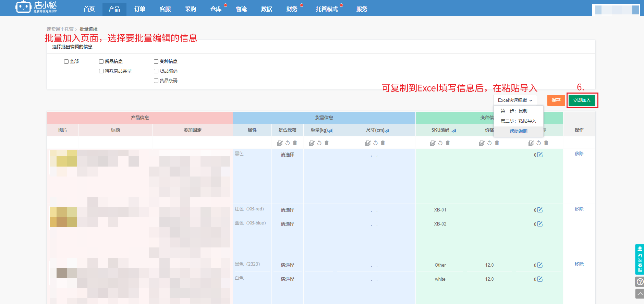Open the 物流 navigation tab
644x304 pixels.
[241, 9]
